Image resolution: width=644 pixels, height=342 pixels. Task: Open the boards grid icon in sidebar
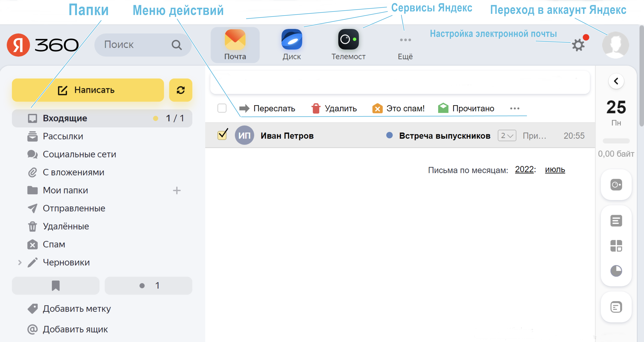[x=616, y=246]
